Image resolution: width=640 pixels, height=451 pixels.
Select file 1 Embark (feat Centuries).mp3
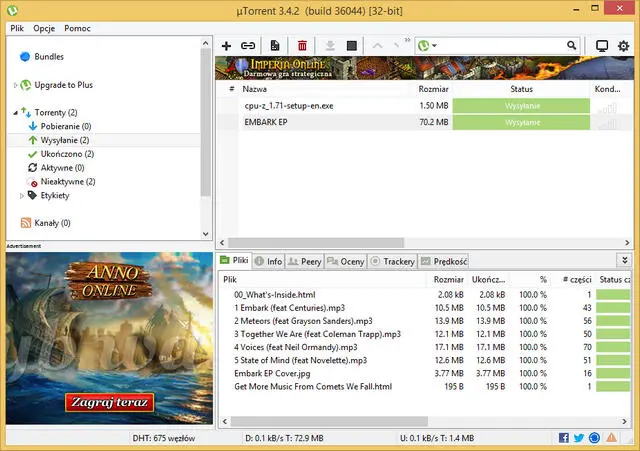[x=289, y=308]
